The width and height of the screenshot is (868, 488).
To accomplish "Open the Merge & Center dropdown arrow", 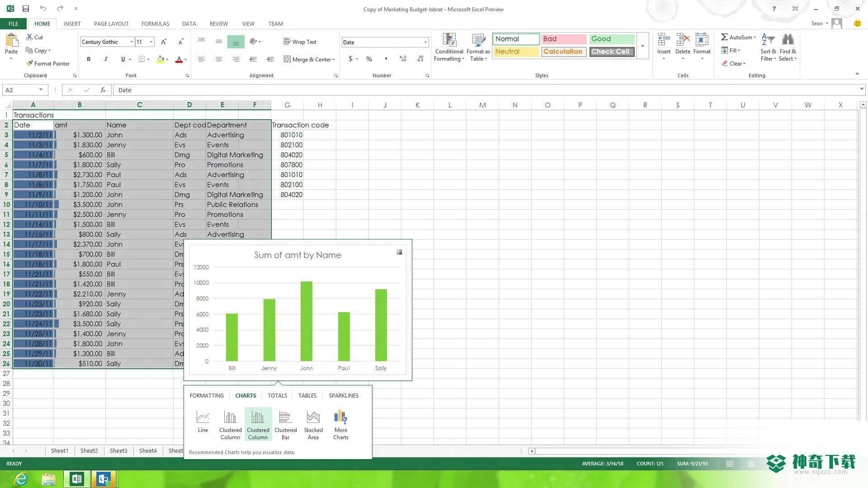I will click(x=334, y=60).
